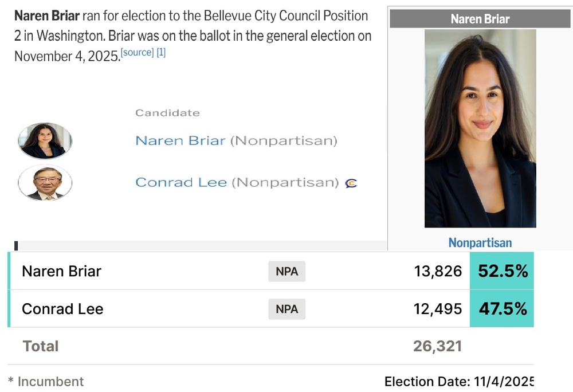Open the superscript "[source]" link
The image size is (573, 392).
[x=138, y=53]
